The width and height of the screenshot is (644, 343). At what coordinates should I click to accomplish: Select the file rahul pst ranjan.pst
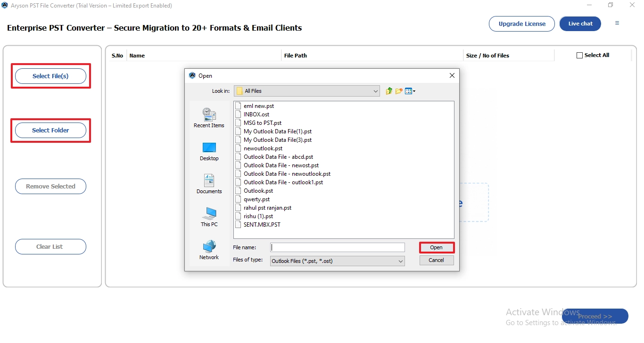pyautogui.click(x=267, y=208)
